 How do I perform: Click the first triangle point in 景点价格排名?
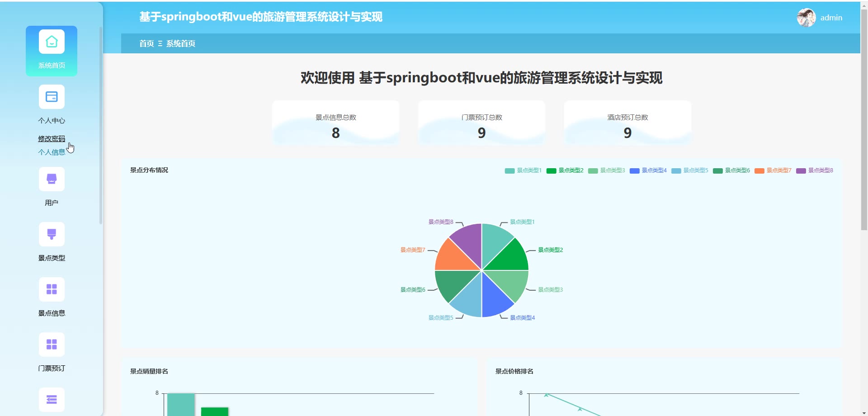point(546,395)
